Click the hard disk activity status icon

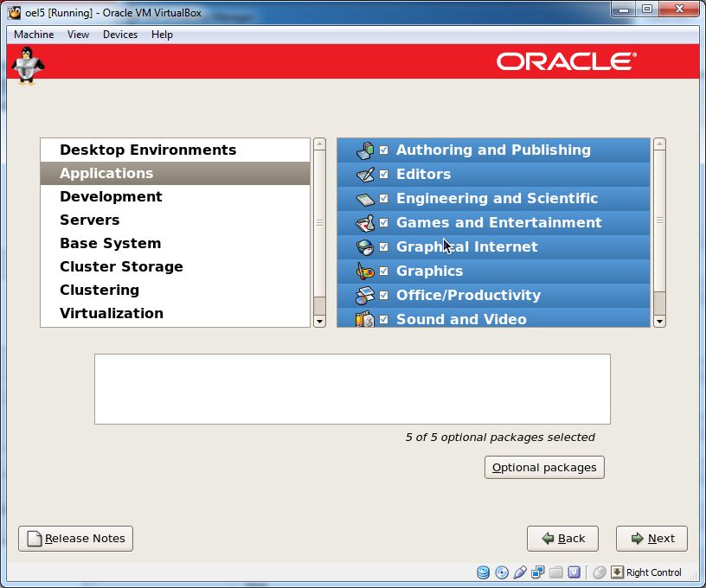483,572
